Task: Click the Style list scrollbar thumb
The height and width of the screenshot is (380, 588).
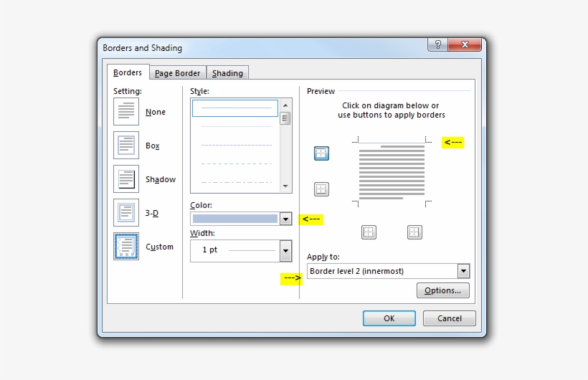Action: click(285, 118)
